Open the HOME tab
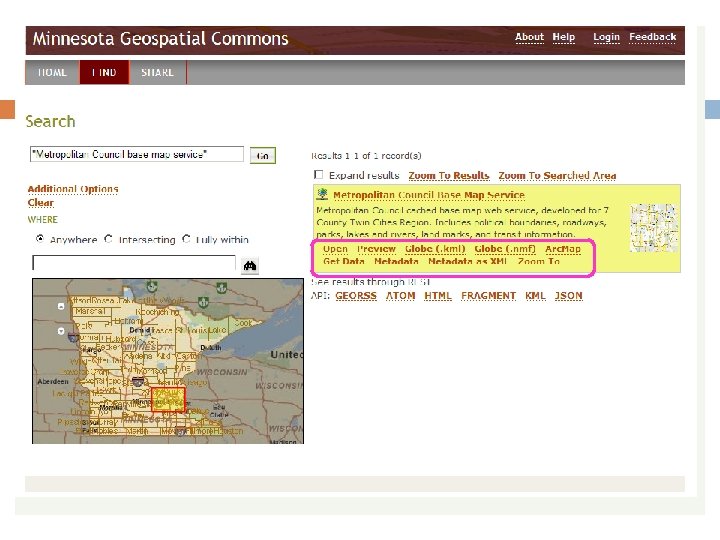The image size is (720, 540). tap(52, 73)
